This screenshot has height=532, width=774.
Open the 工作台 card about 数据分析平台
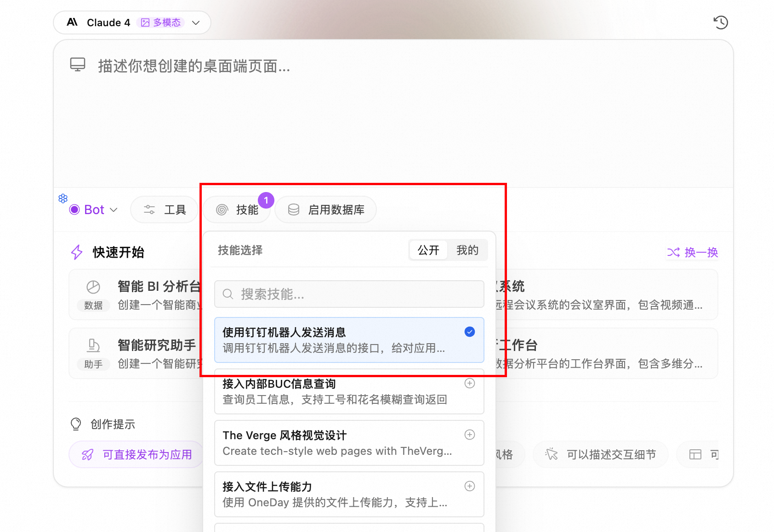coord(607,353)
